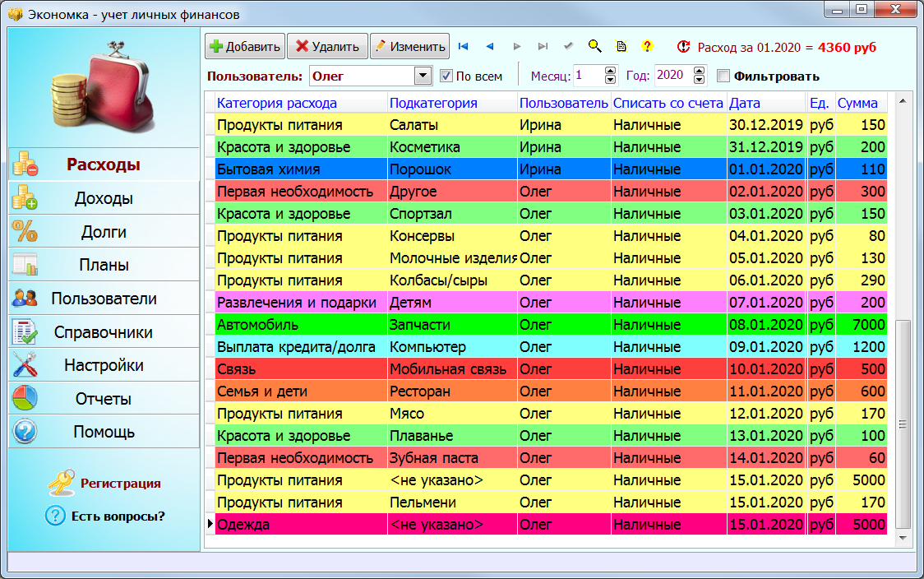The height and width of the screenshot is (579, 924).
Task: Select the Автомобиль Запчасти row
Action: (551, 325)
